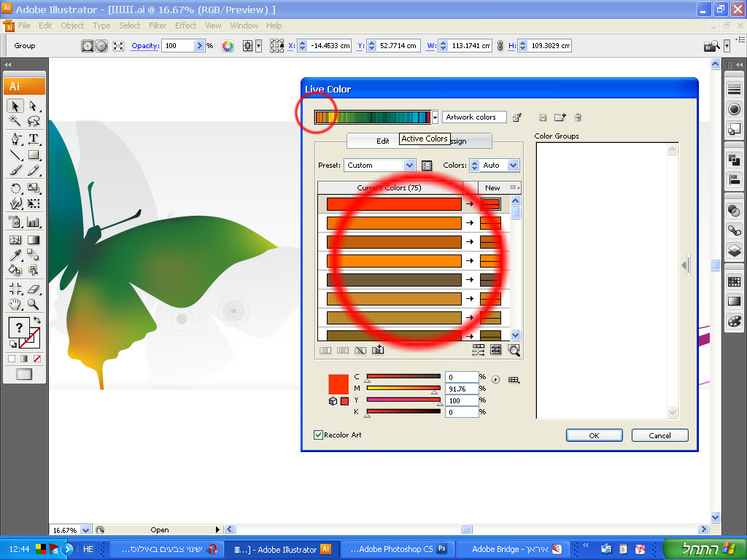Click the Opacity link label
747x560 pixels.
145,46
